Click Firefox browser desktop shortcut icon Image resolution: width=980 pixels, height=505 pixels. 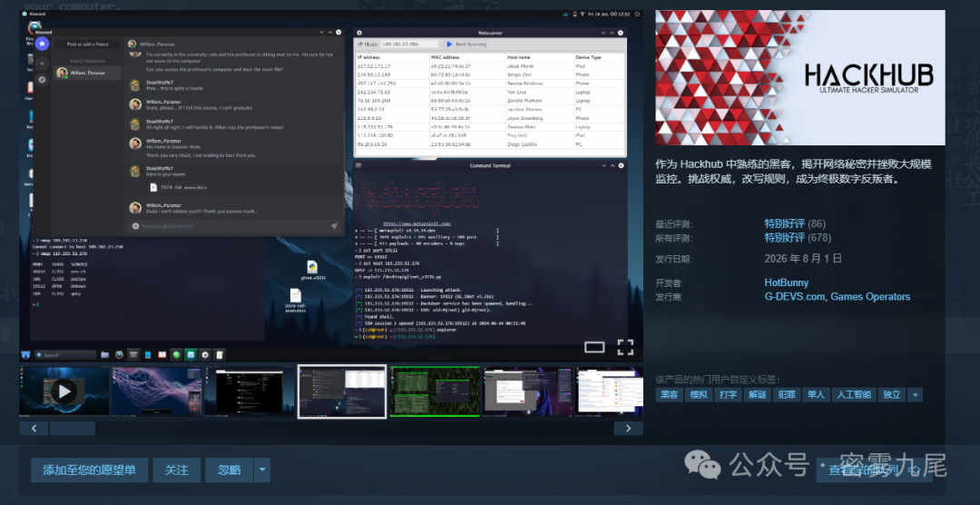[x=33, y=28]
